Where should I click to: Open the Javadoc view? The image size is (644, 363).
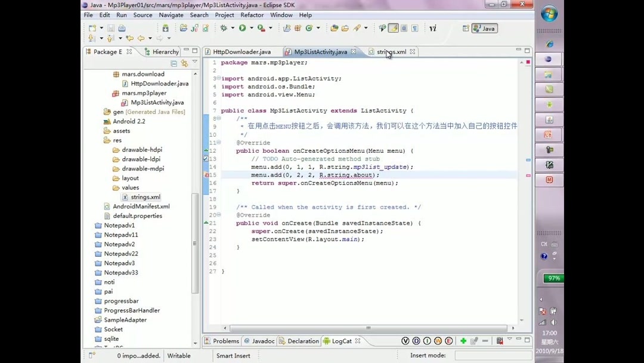click(263, 341)
